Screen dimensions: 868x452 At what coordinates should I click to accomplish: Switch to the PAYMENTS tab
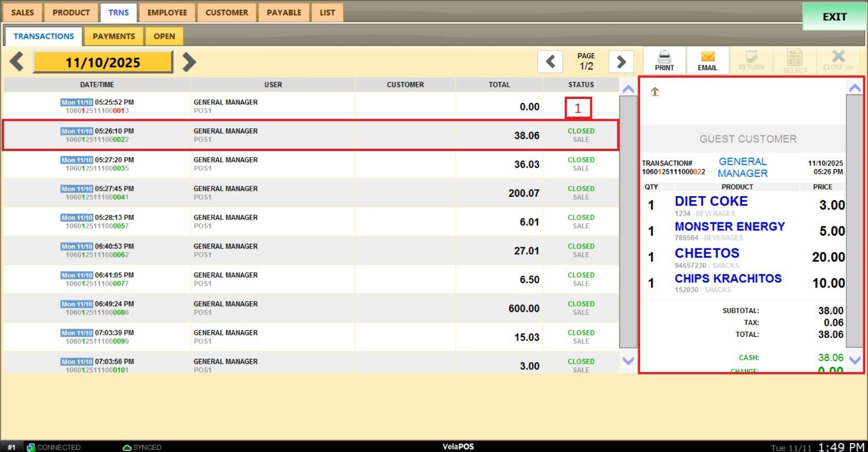[x=113, y=36]
